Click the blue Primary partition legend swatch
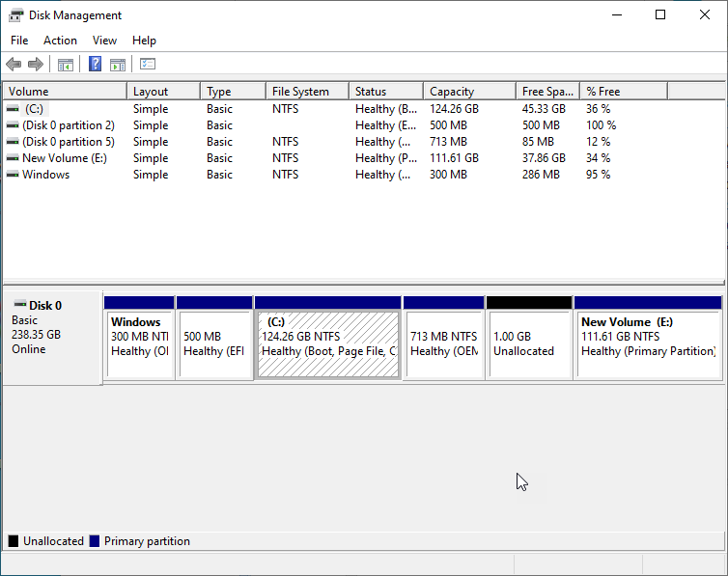The height and width of the screenshot is (576, 728). (95, 541)
